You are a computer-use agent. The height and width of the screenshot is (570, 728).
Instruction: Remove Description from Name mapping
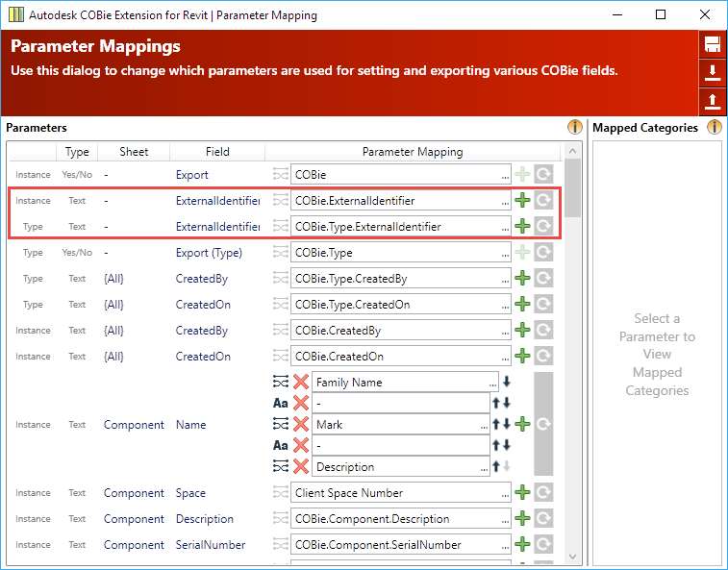click(x=301, y=466)
